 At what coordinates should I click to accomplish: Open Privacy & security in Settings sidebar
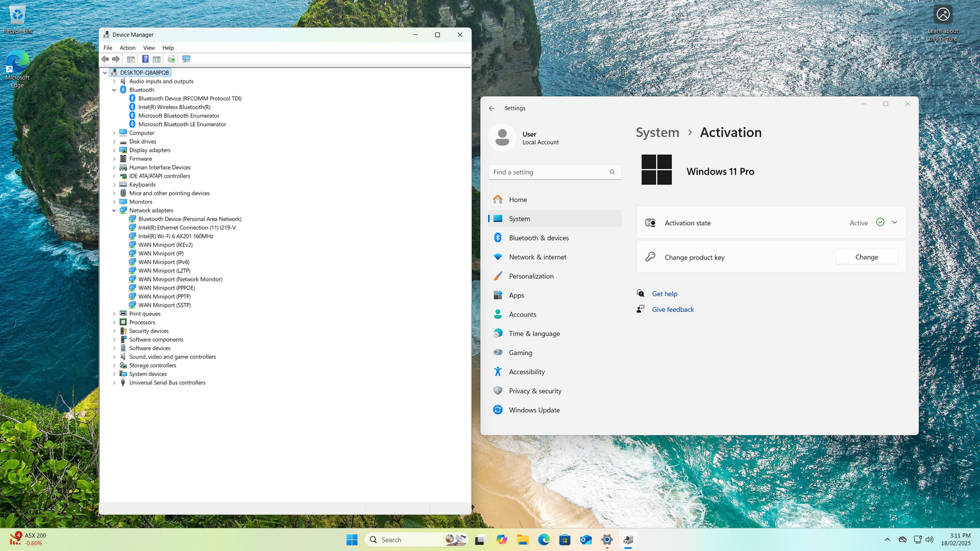click(555, 391)
